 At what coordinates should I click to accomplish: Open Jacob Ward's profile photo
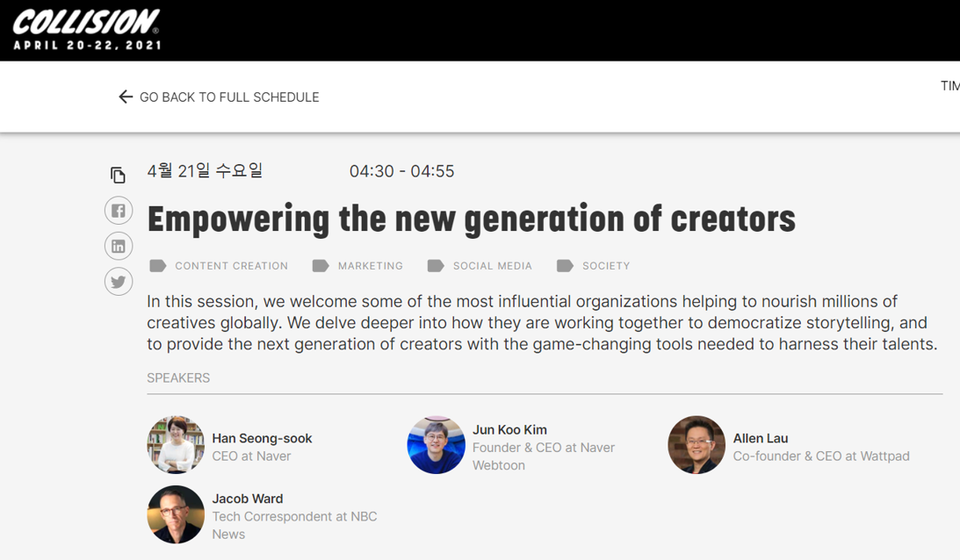176,514
